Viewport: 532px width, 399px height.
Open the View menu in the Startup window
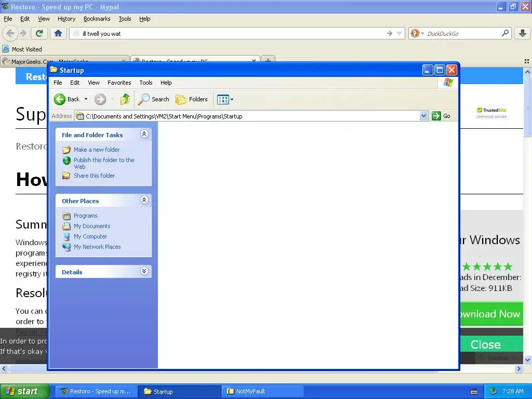(94, 83)
